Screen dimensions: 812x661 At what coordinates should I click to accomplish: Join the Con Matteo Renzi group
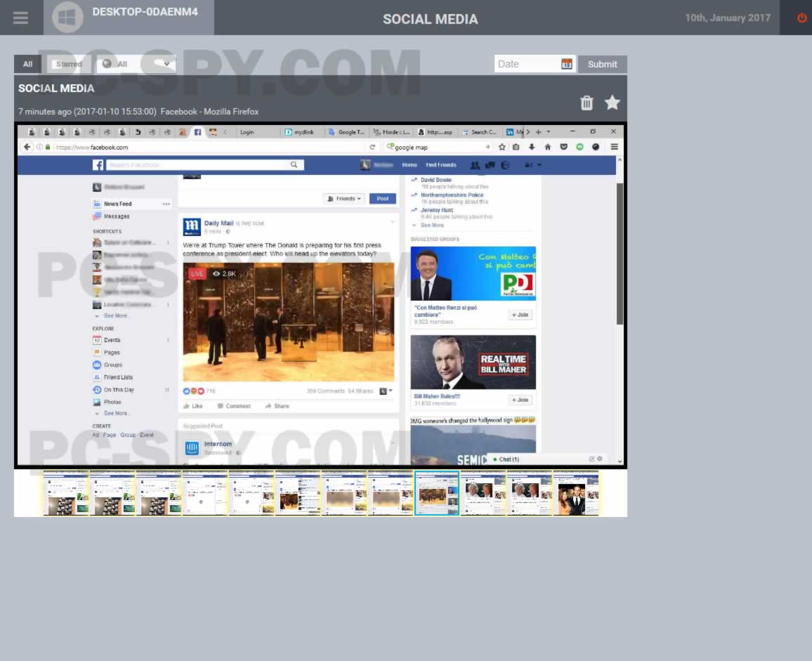coord(520,315)
